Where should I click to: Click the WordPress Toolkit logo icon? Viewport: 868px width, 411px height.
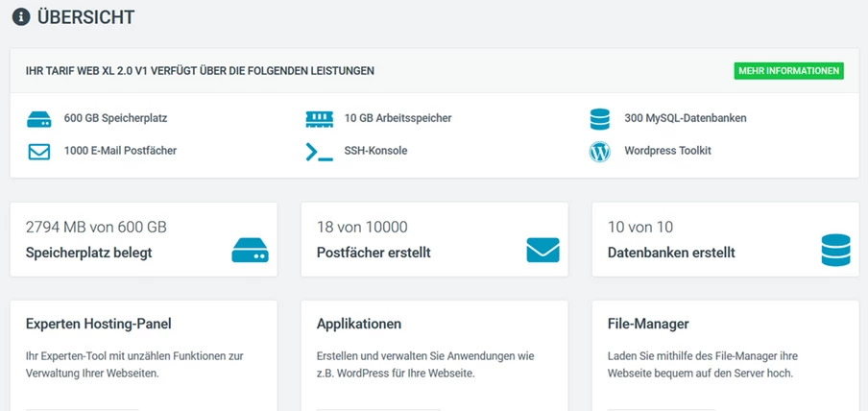click(x=599, y=151)
